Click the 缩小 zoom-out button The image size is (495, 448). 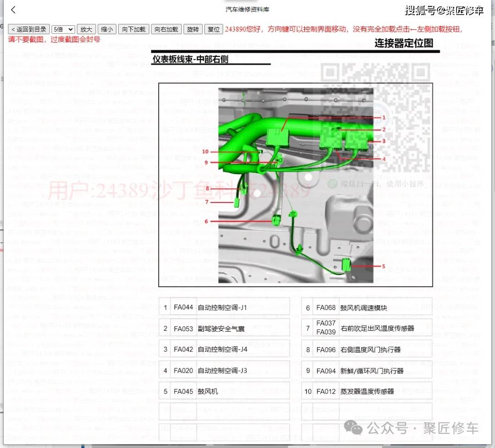107,29
